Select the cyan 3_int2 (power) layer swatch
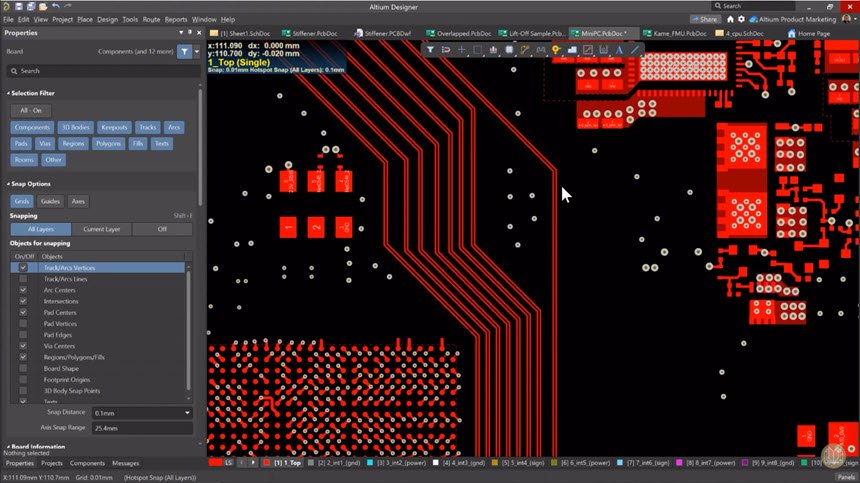 [x=370, y=463]
